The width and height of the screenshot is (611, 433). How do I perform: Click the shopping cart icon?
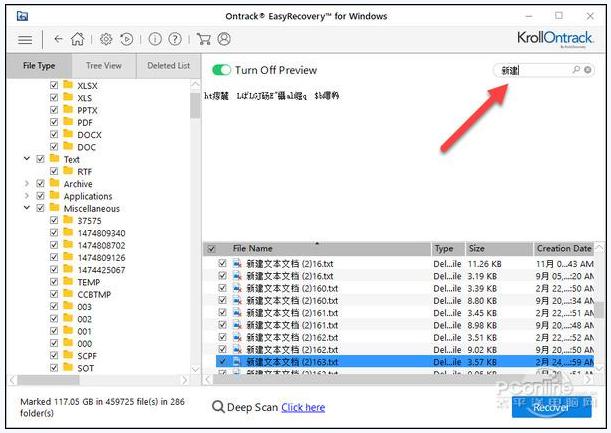coord(204,39)
